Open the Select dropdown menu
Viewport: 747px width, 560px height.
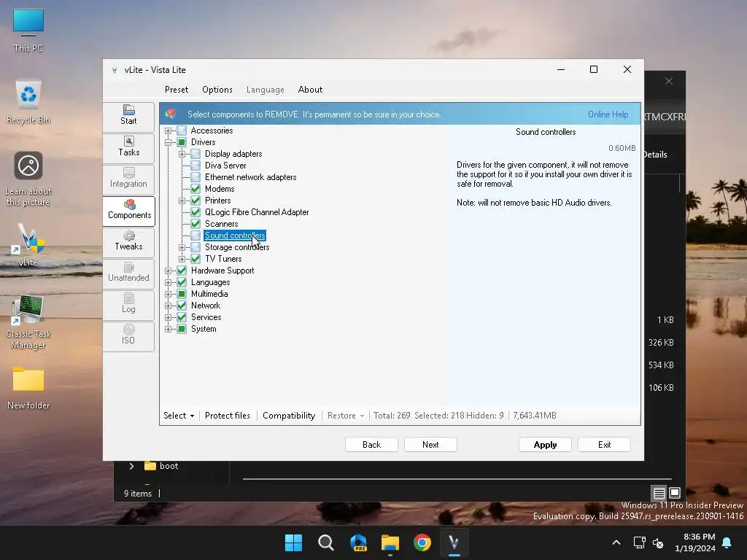[x=179, y=415]
